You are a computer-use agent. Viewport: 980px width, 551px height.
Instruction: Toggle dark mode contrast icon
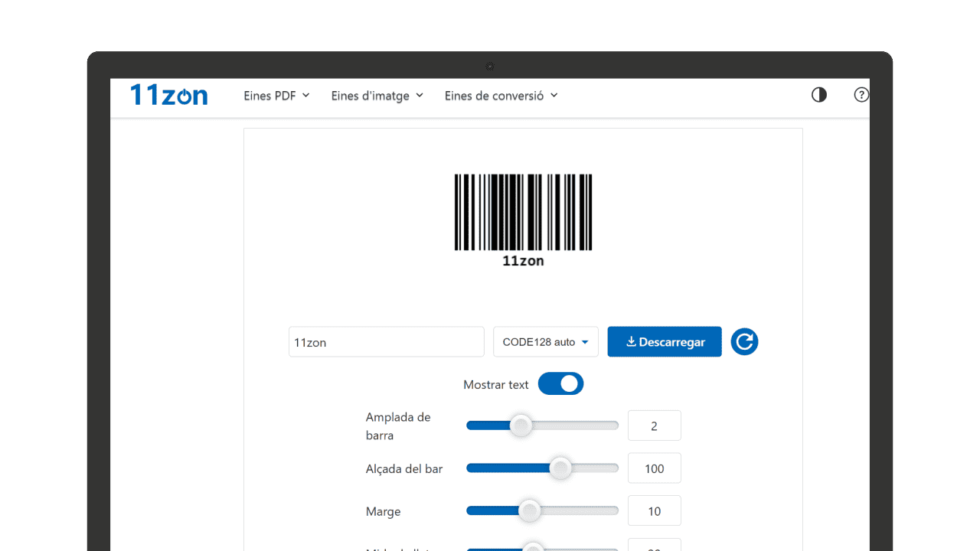819,95
